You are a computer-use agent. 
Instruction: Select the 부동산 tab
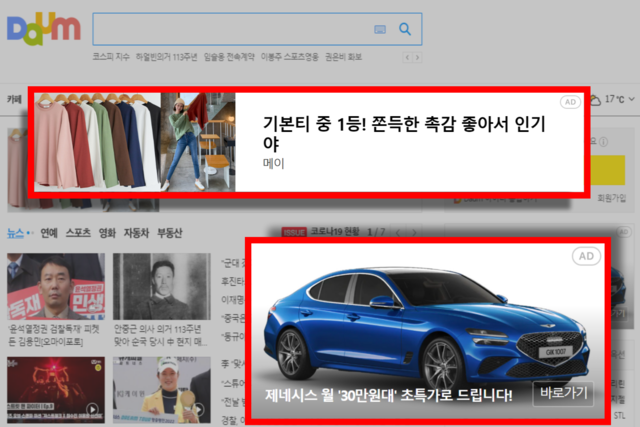tap(170, 233)
